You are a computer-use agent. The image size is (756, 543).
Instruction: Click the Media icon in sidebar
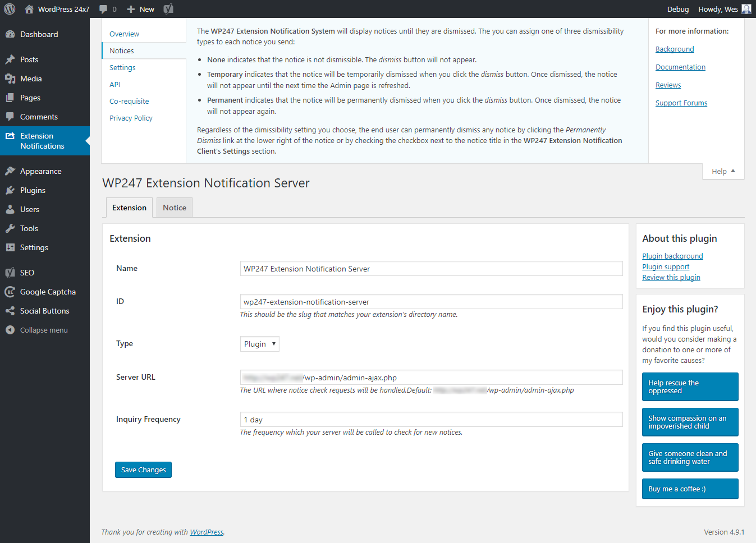10,79
